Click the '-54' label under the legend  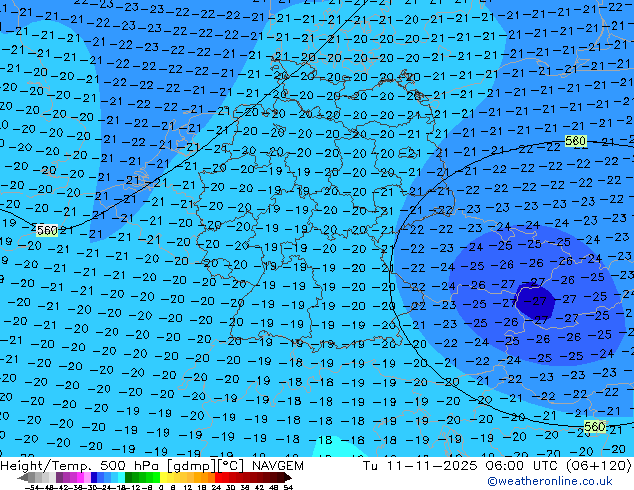pyautogui.click(x=32, y=487)
